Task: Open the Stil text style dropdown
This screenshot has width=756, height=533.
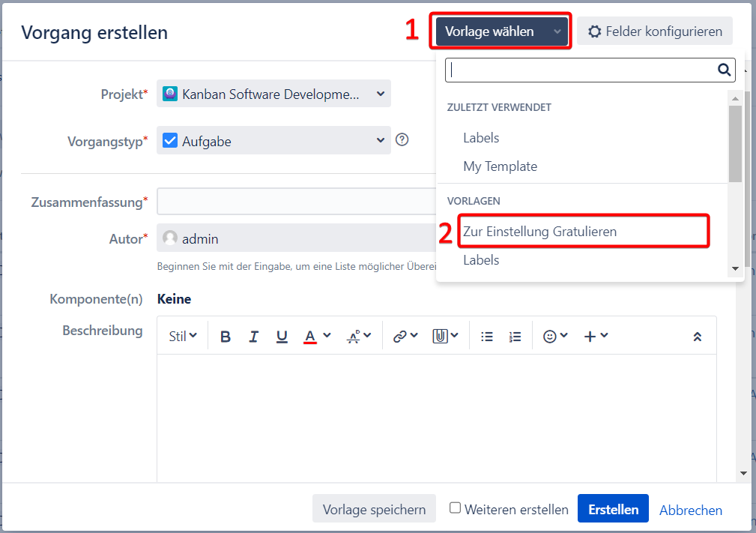Action: pyautogui.click(x=183, y=337)
